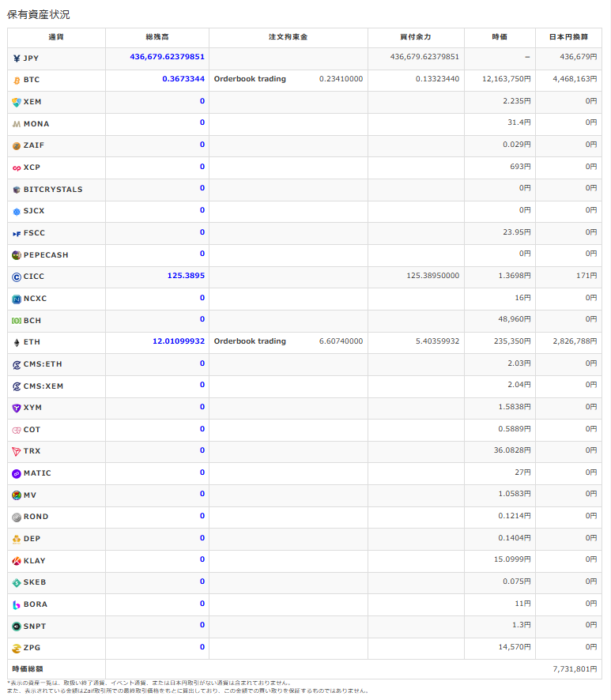Click the XEM coin icon
This screenshot has width=611, height=700.
[x=17, y=102]
